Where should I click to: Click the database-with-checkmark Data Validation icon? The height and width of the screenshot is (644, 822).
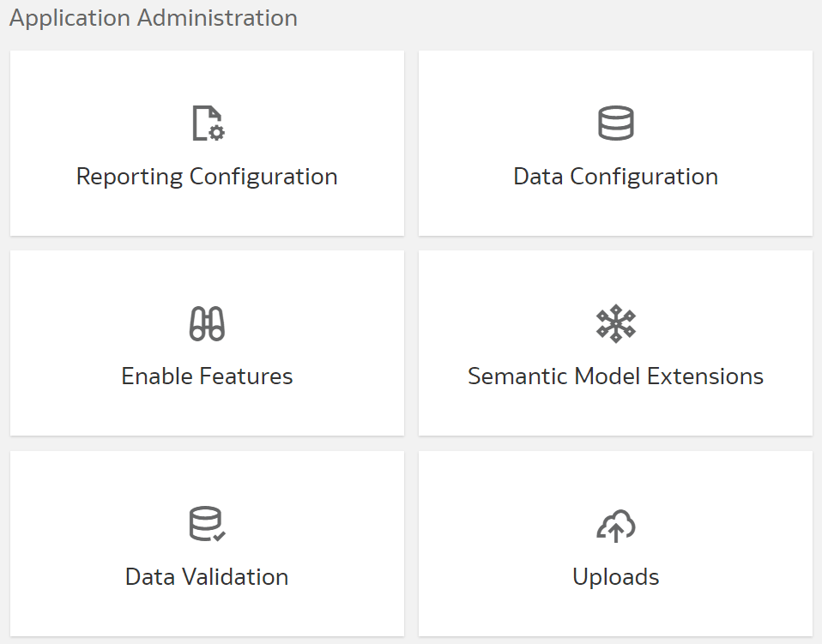pyautogui.click(x=205, y=524)
